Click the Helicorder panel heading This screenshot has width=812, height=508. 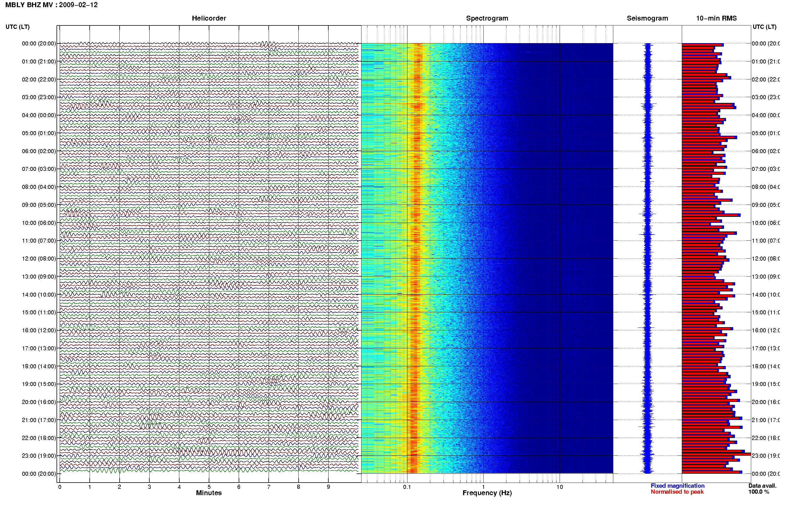209,18
